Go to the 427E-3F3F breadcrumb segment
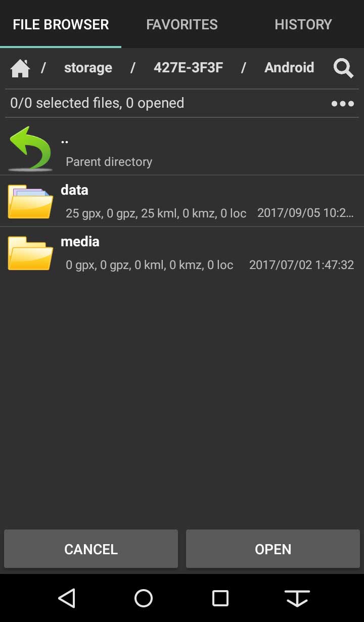The image size is (364, 622). point(188,68)
